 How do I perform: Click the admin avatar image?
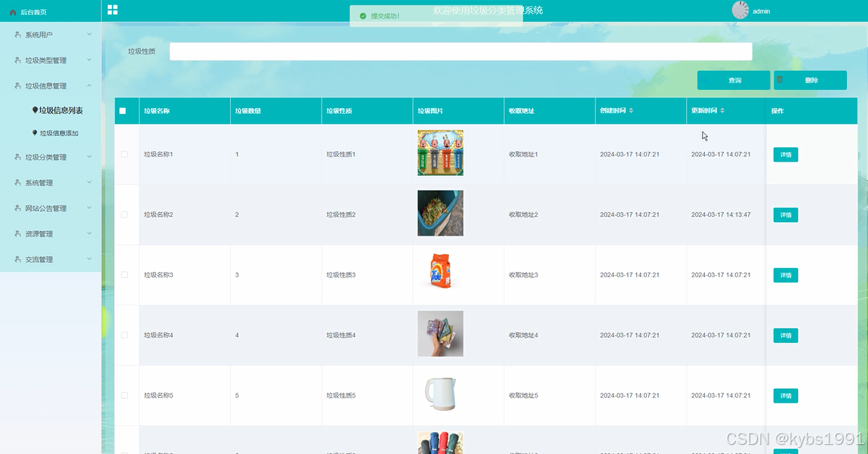tap(740, 10)
